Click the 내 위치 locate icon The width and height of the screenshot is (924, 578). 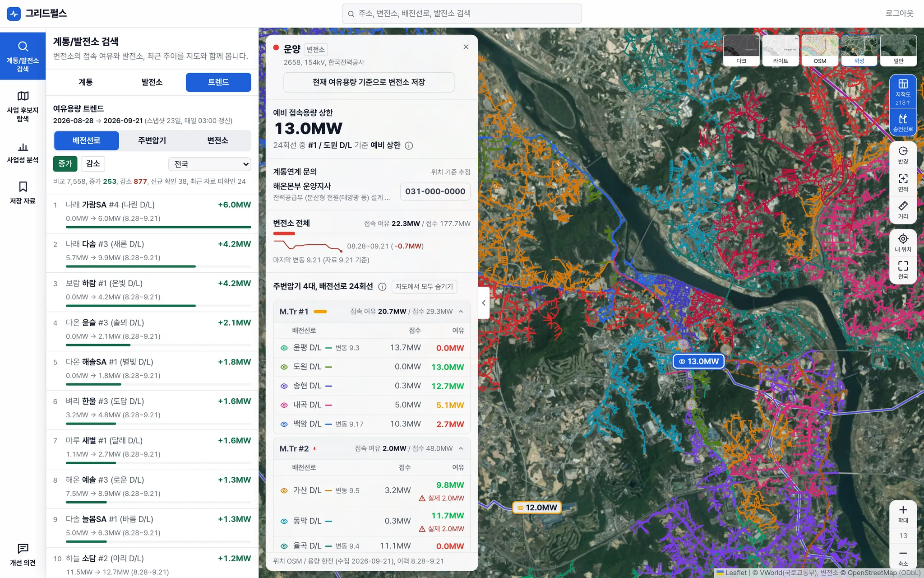903,242
